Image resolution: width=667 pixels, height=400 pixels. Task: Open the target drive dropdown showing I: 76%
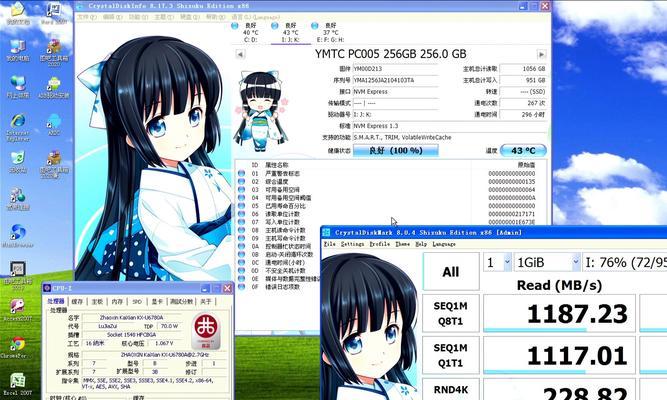624,263
